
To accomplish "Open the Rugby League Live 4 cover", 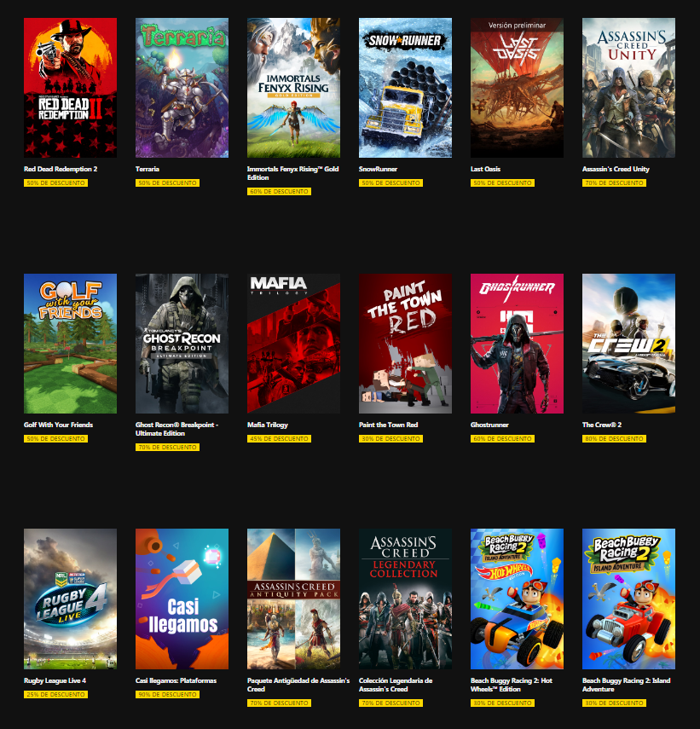I will [70, 599].
